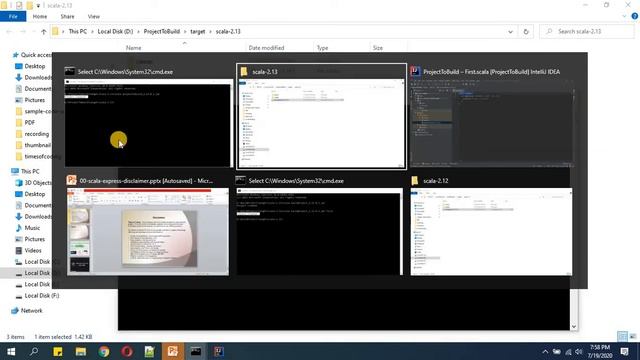Click the Search scala-2.13 box

tap(587, 31)
